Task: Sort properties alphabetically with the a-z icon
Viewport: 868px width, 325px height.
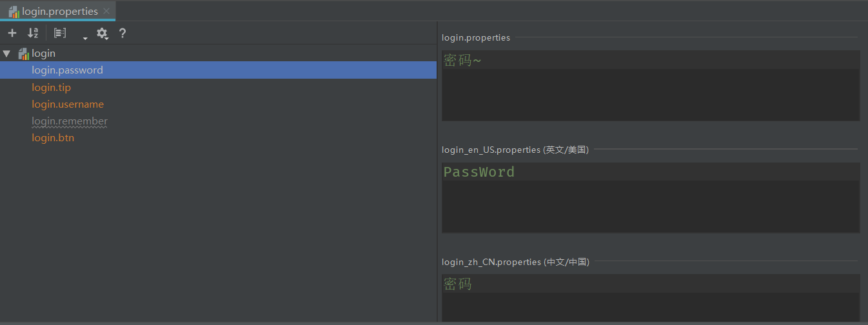Action: click(x=33, y=33)
